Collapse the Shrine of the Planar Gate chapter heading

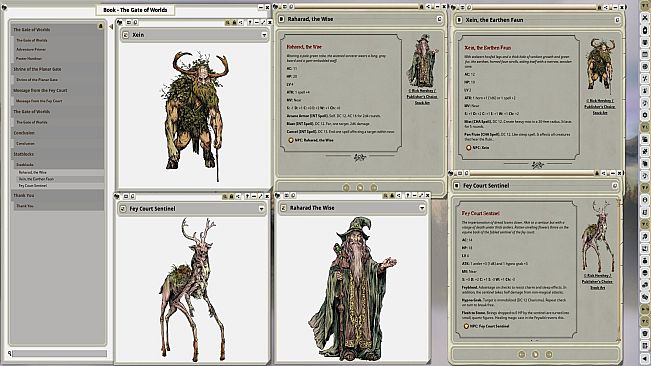[x=37, y=69]
